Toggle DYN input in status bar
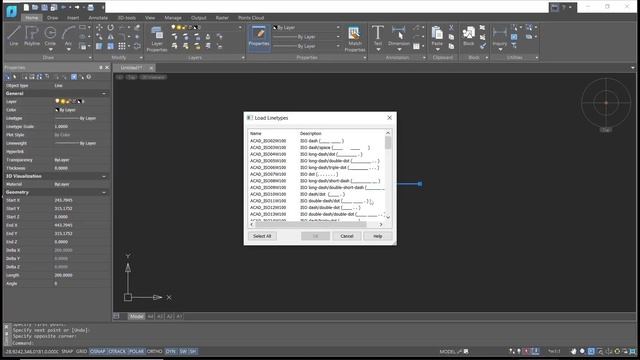The image size is (640, 360). pos(171,351)
